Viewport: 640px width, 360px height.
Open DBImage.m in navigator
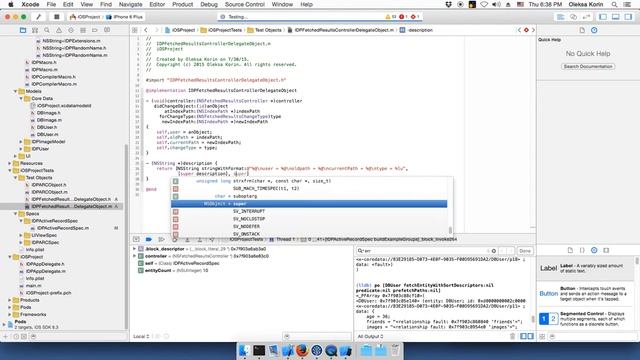pyautogui.click(x=49, y=120)
